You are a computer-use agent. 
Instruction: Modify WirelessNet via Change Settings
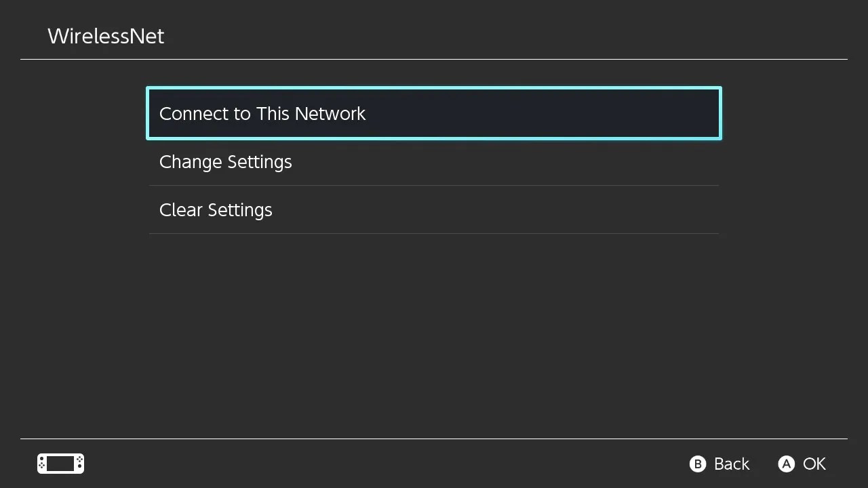pyautogui.click(x=434, y=162)
